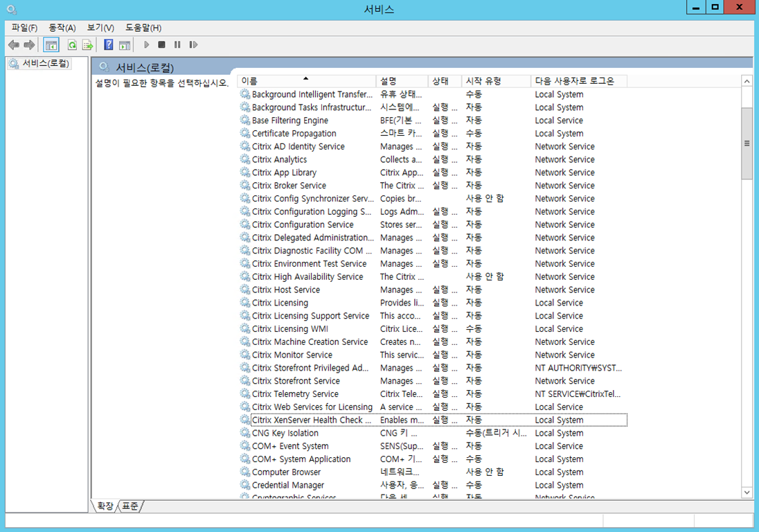Click the Restart service icon
The width and height of the screenshot is (759, 532).
click(193, 45)
